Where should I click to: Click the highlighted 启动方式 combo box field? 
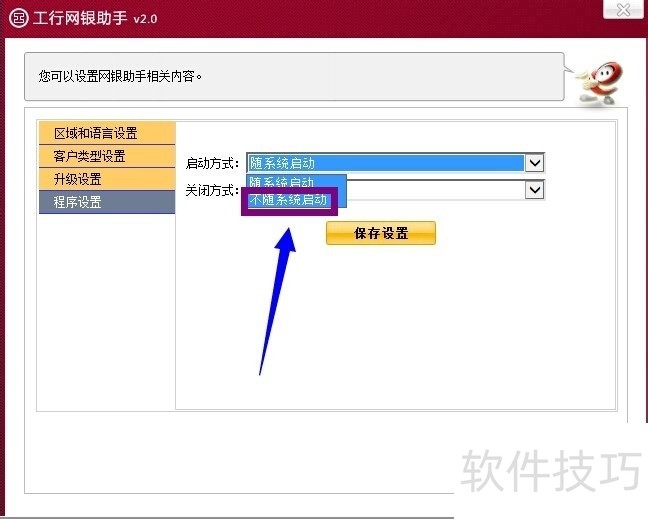(385, 163)
